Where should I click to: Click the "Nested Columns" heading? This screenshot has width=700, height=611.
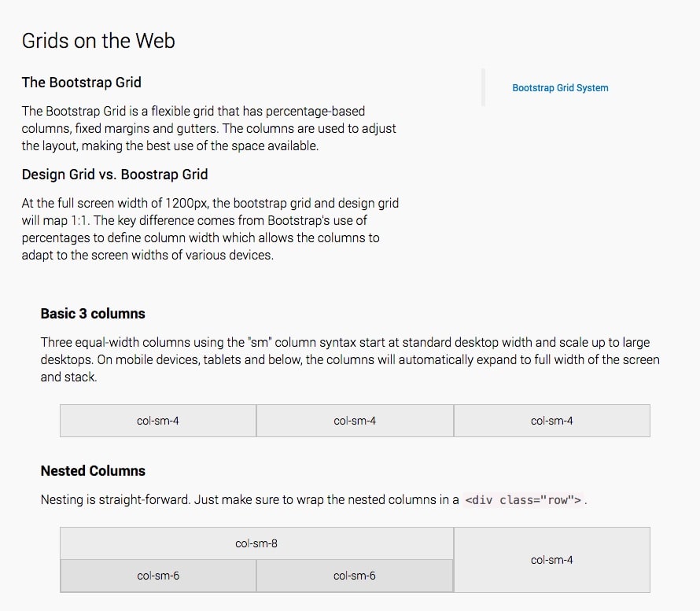pos(93,471)
